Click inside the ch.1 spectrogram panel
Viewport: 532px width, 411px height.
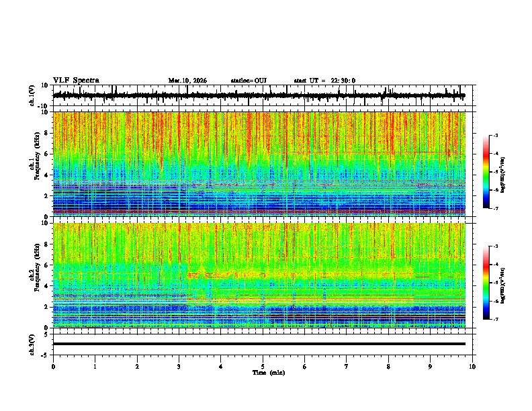pyautogui.click(x=259, y=164)
